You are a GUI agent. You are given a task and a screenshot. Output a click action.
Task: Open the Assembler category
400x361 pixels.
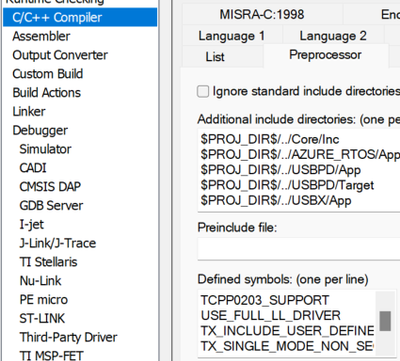41,36
